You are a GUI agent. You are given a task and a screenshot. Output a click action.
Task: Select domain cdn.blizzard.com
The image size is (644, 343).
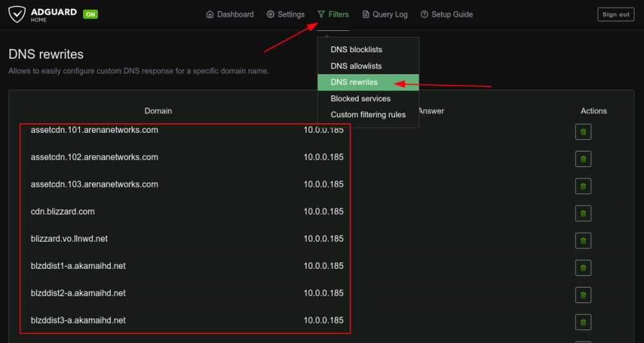pos(63,211)
